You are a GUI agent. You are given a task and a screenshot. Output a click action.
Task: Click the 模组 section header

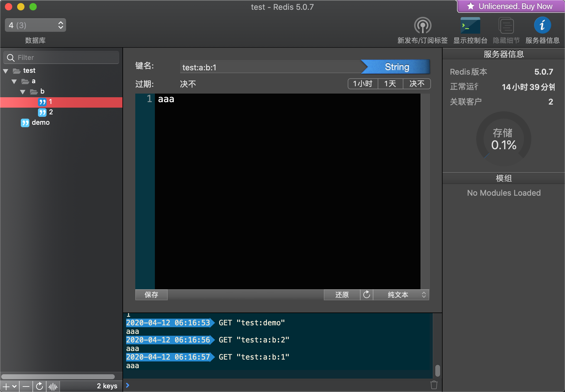click(504, 178)
